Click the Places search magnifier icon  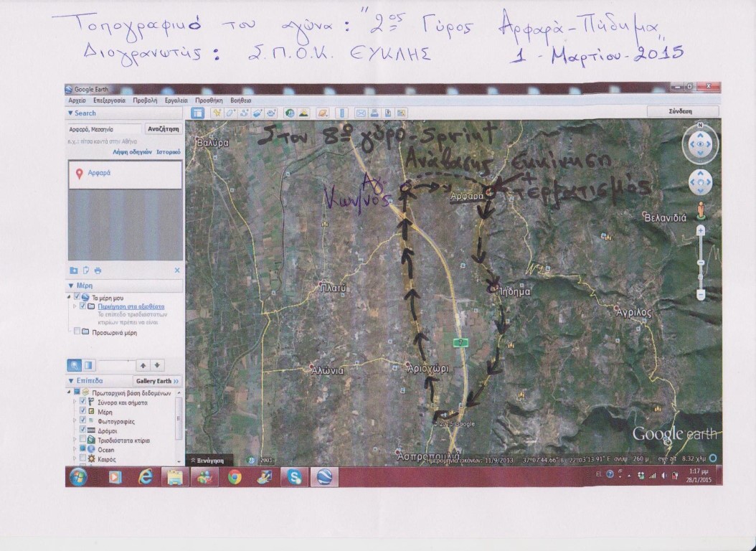(74, 365)
